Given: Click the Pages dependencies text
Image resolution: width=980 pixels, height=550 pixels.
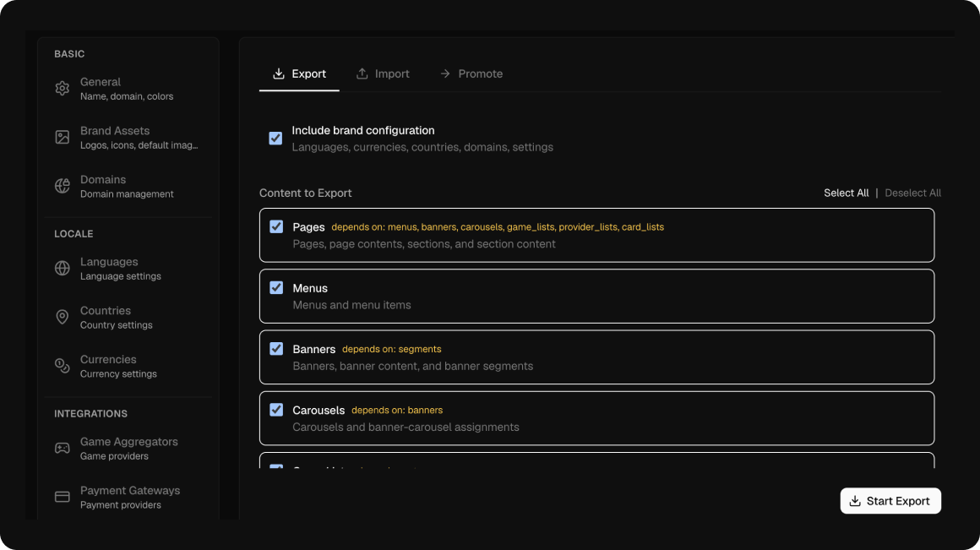Looking at the screenshot, I should [x=498, y=227].
